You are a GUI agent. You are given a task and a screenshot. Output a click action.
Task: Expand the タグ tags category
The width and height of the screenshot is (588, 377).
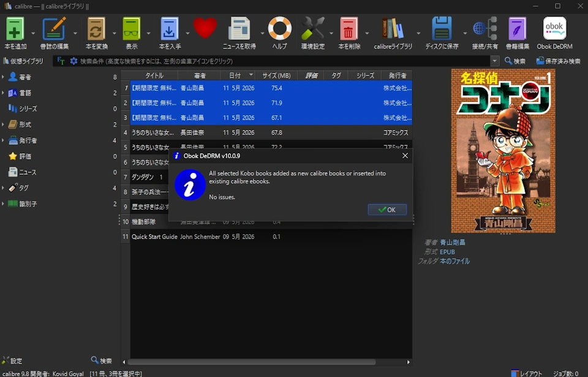pos(3,188)
